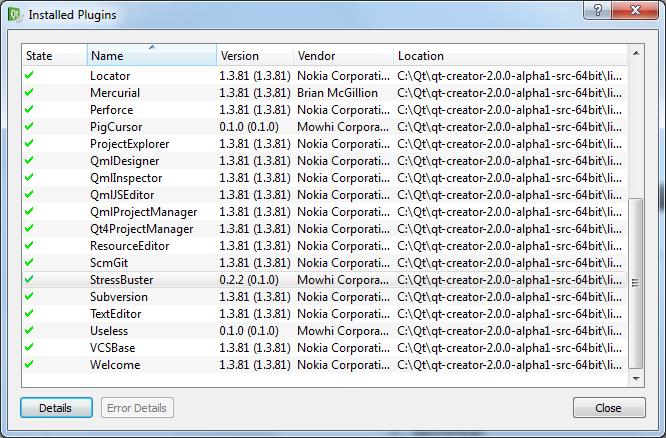Select the PigCursor plugin name
This screenshot has height=438, width=666.
(x=116, y=127)
